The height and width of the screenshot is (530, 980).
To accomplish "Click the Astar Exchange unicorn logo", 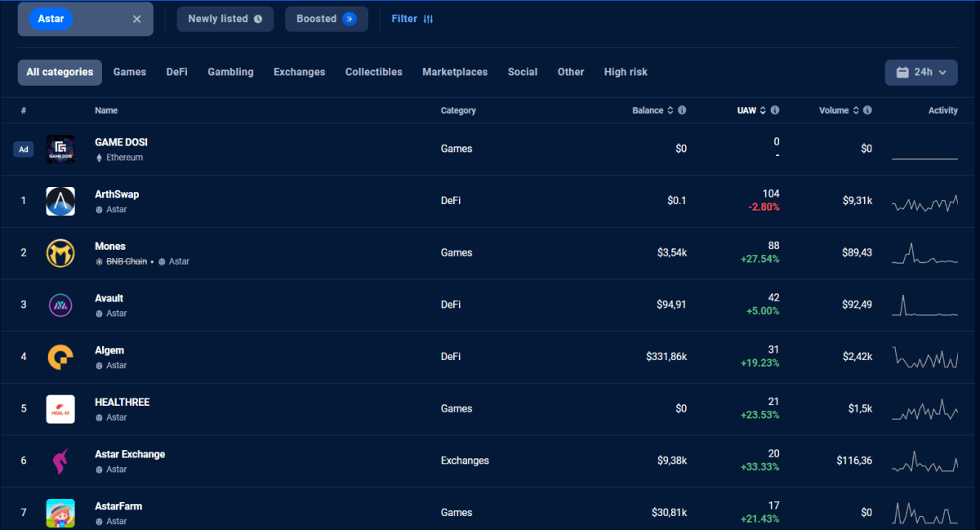I will 60,461.
